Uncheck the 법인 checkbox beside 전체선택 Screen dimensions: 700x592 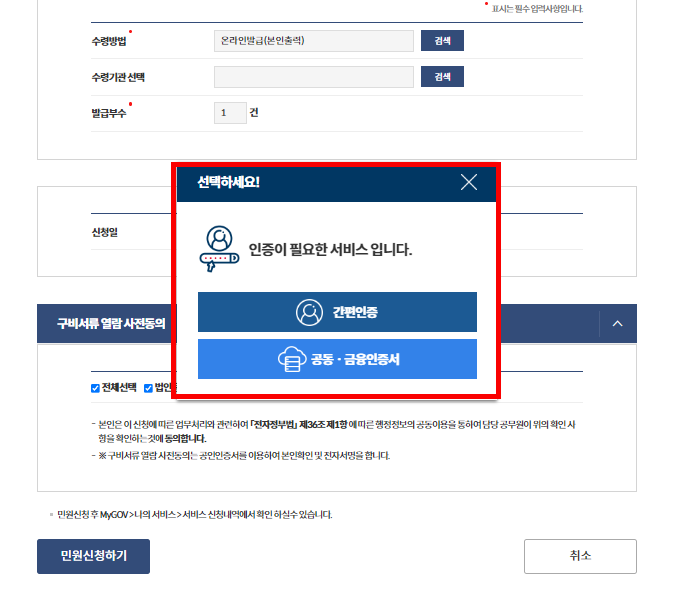tap(148, 388)
